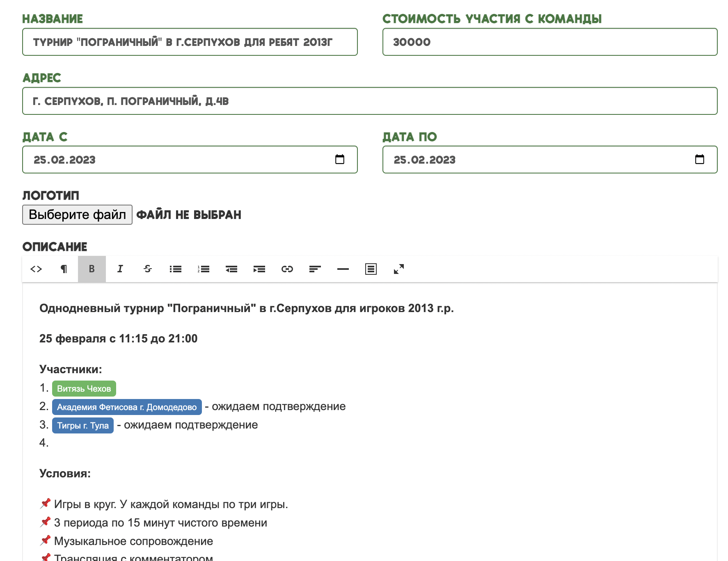
Task: Apply italic formatting to text
Action: point(120,269)
